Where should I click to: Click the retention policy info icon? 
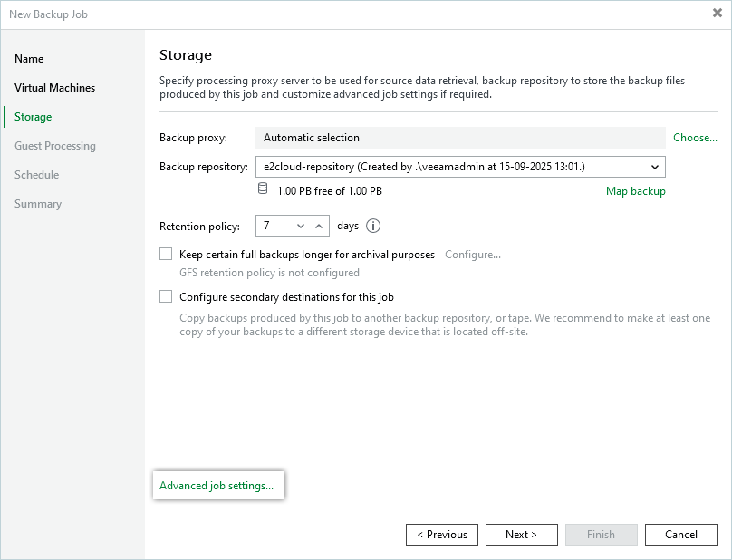(373, 226)
